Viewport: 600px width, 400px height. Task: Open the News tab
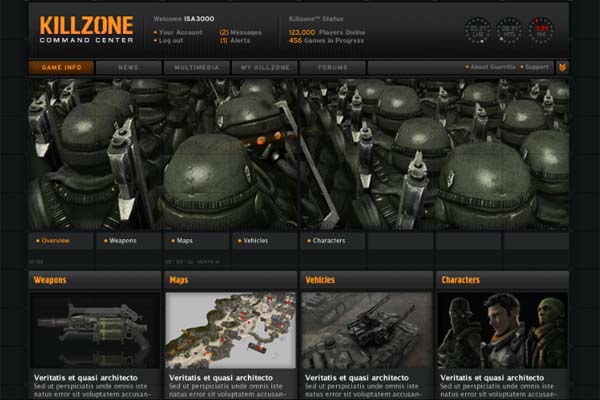coord(129,68)
